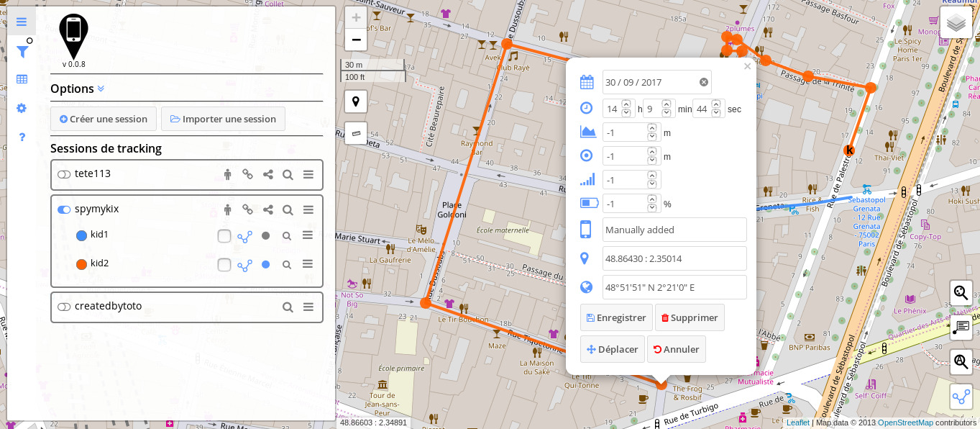Click link icon for spymykix session
The height and width of the screenshot is (429, 980).
pos(247,209)
